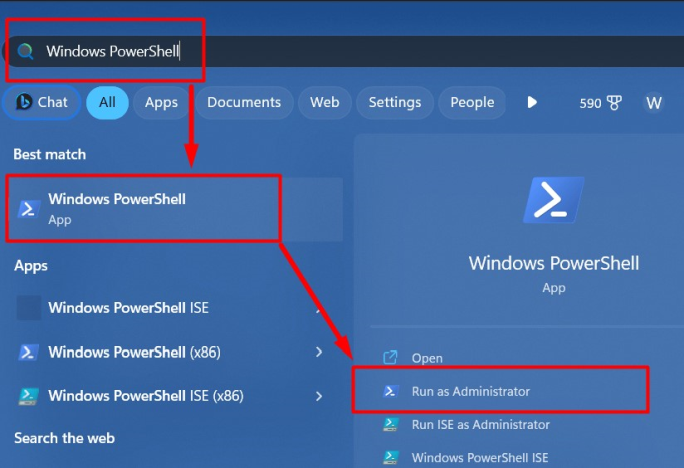Click the large PowerShell icon in the preview pane

coord(554,200)
